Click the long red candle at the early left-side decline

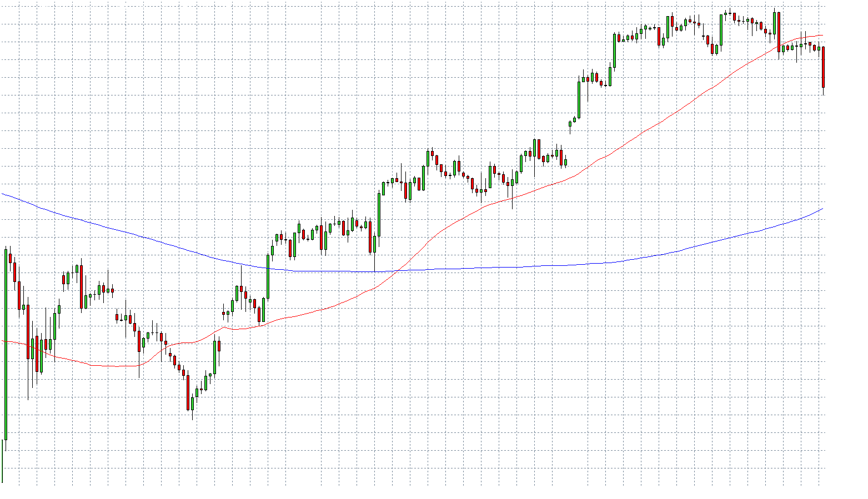pyautogui.click(x=28, y=332)
